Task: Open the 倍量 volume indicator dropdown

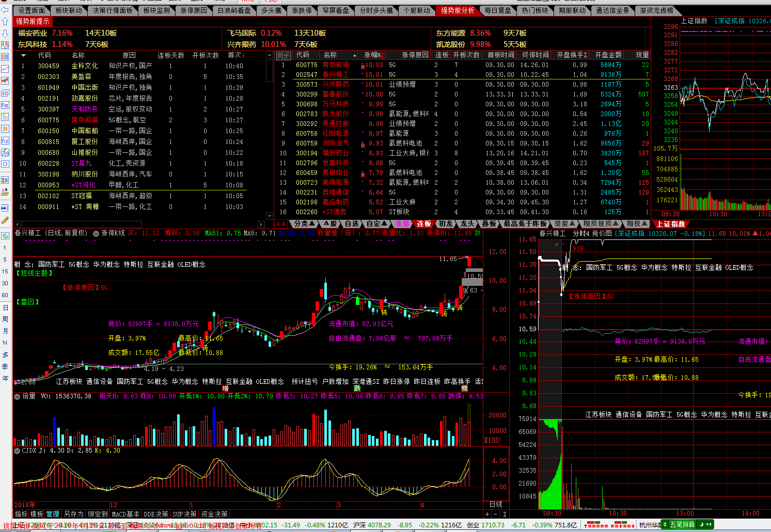Action: (17, 396)
